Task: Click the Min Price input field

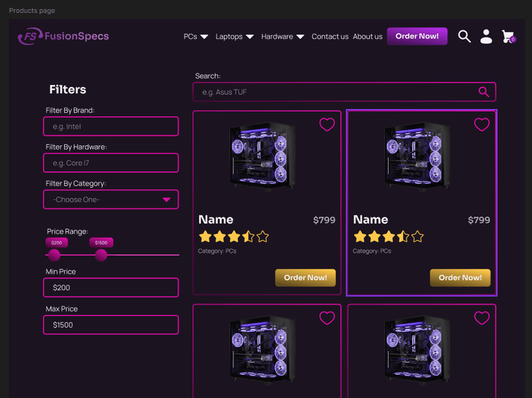Action: pyautogui.click(x=111, y=287)
